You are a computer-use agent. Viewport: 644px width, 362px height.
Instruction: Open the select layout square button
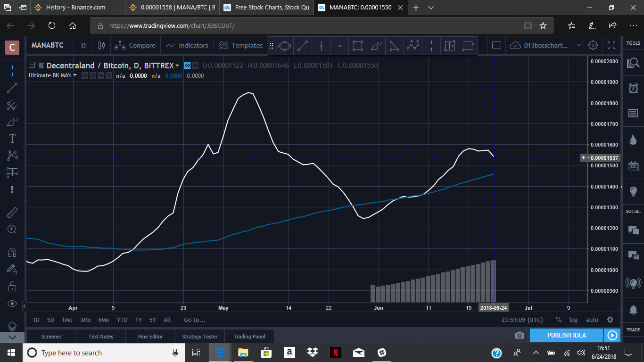point(496,45)
